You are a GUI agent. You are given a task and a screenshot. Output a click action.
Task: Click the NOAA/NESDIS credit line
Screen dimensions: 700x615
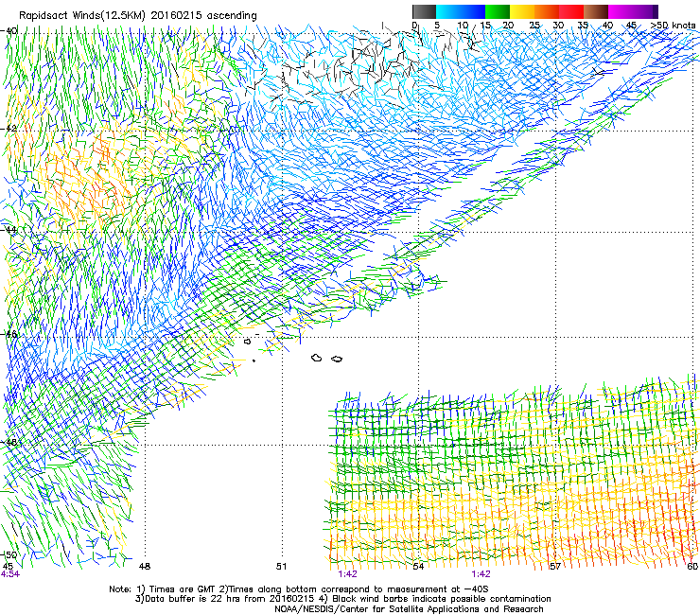pos(409,609)
